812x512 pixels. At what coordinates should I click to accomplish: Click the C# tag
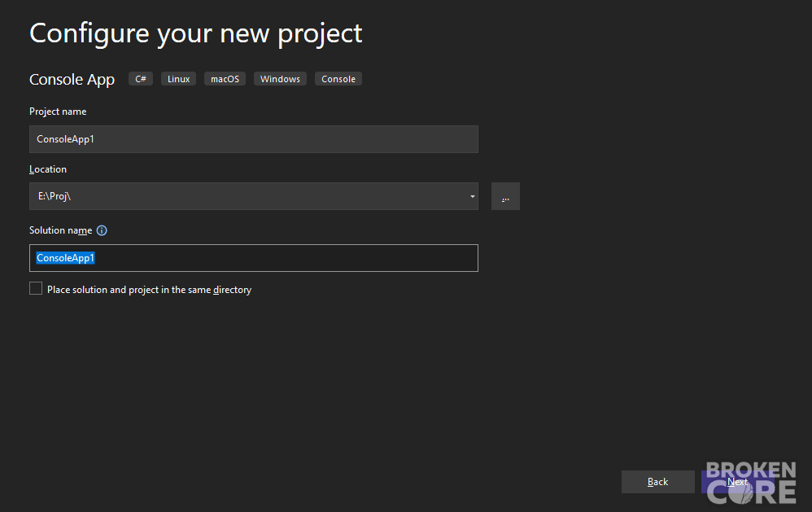point(141,79)
